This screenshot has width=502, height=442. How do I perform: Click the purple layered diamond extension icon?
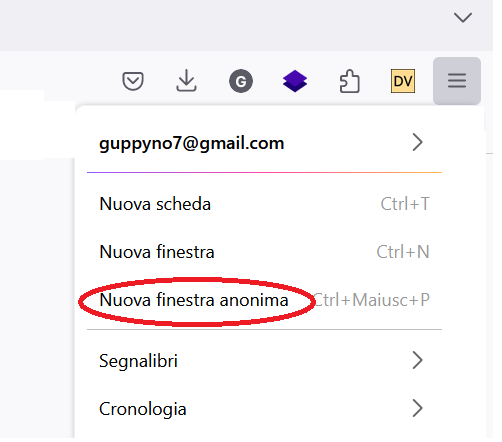(295, 81)
